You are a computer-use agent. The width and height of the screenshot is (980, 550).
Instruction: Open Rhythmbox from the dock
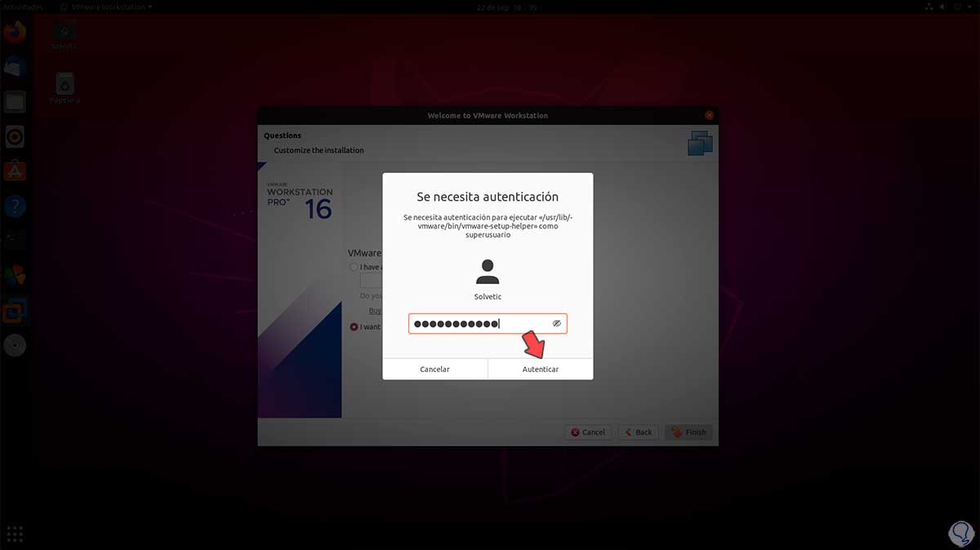tap(15, 136)
